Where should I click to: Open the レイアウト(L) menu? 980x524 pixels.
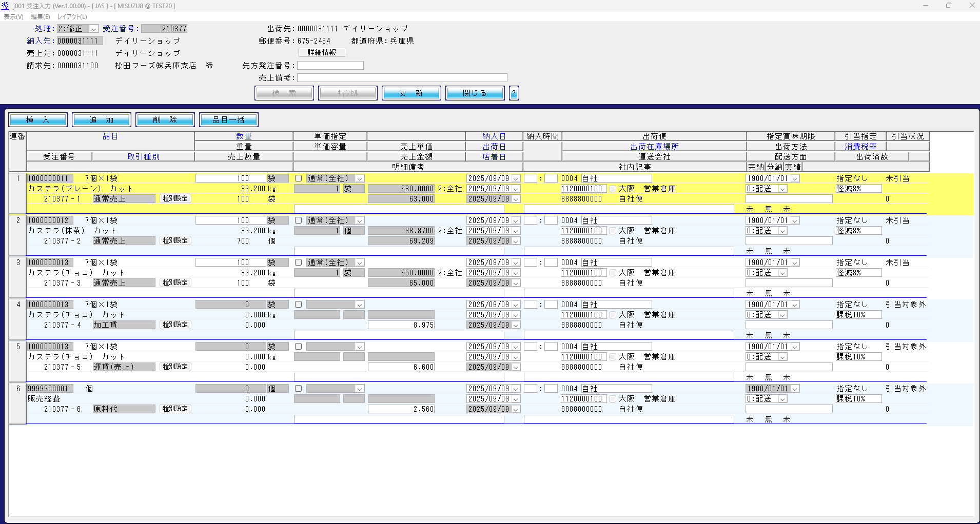(72, 17)
